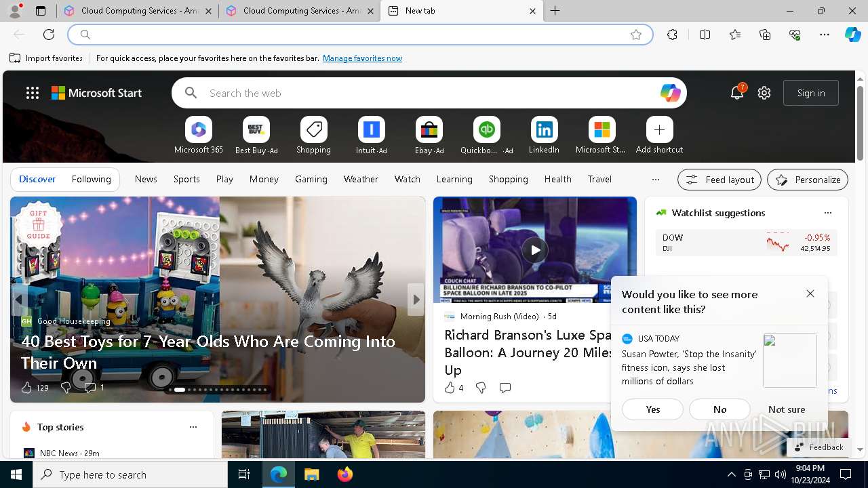Open the Gaming category

coord(311,179)
